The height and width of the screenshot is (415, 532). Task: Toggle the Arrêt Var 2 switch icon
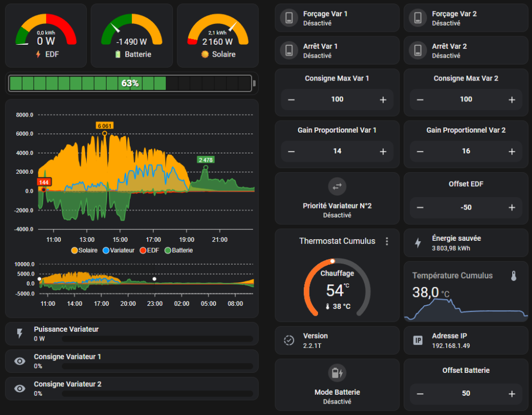pos(418,50)
